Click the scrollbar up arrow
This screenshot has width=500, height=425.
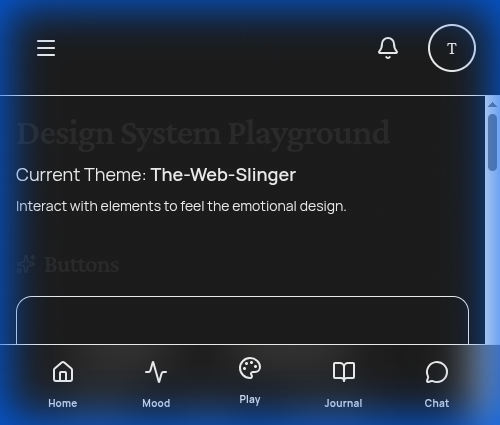(492, 105)
